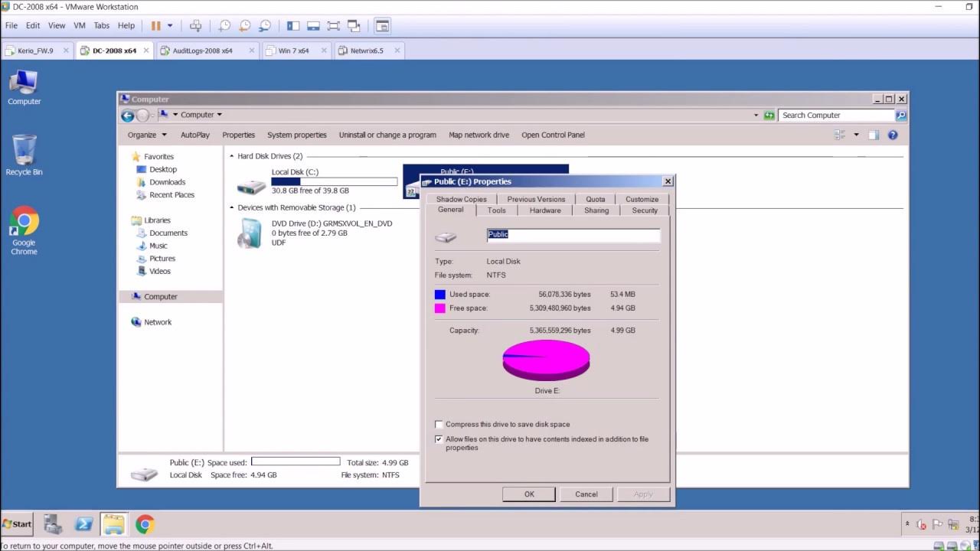Switch to the Sharing tab
This screenshot has height=551, width=980.
[596, 210]
